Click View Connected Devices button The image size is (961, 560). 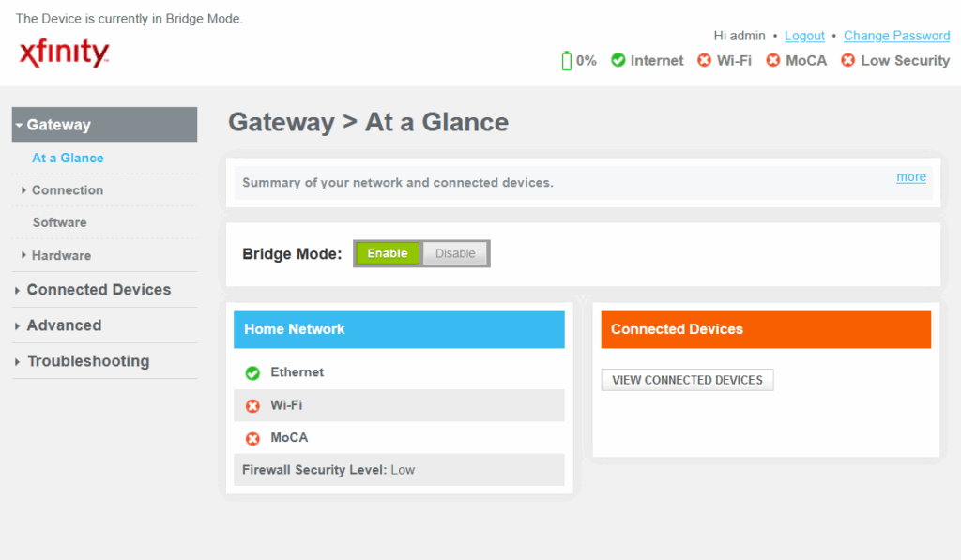coord(687,380)
